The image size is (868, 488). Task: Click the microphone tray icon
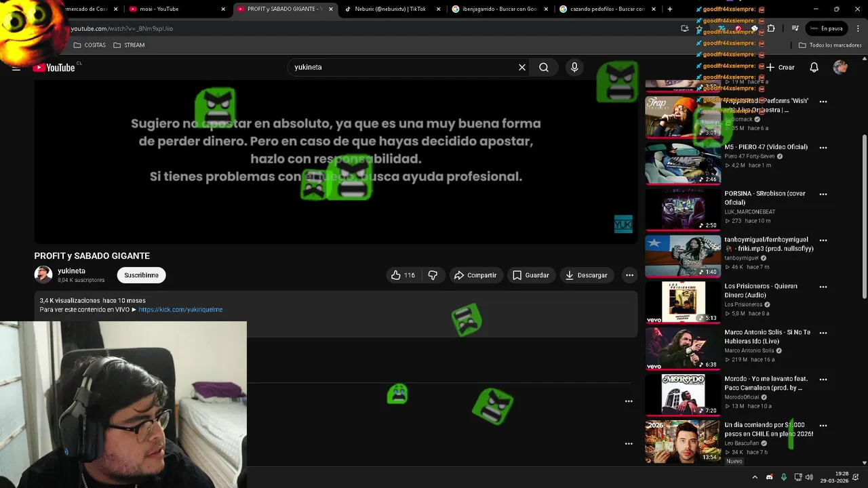click(x=783, y=477)
